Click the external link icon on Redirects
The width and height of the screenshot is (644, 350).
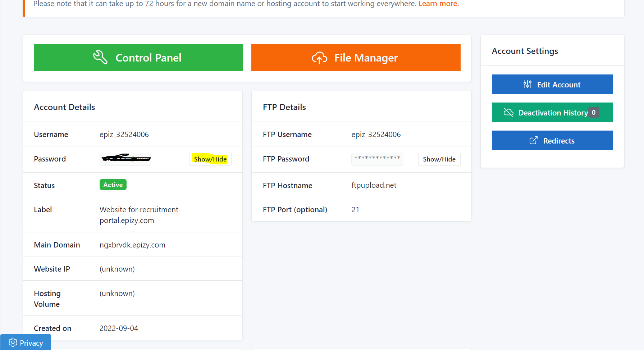(x=534, y=140)
